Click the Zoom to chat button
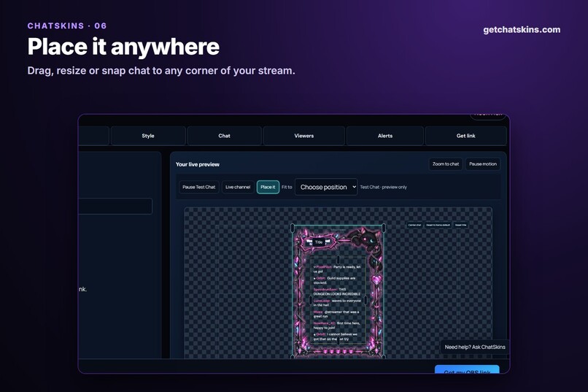588x392 pixels. click(446, 164)
